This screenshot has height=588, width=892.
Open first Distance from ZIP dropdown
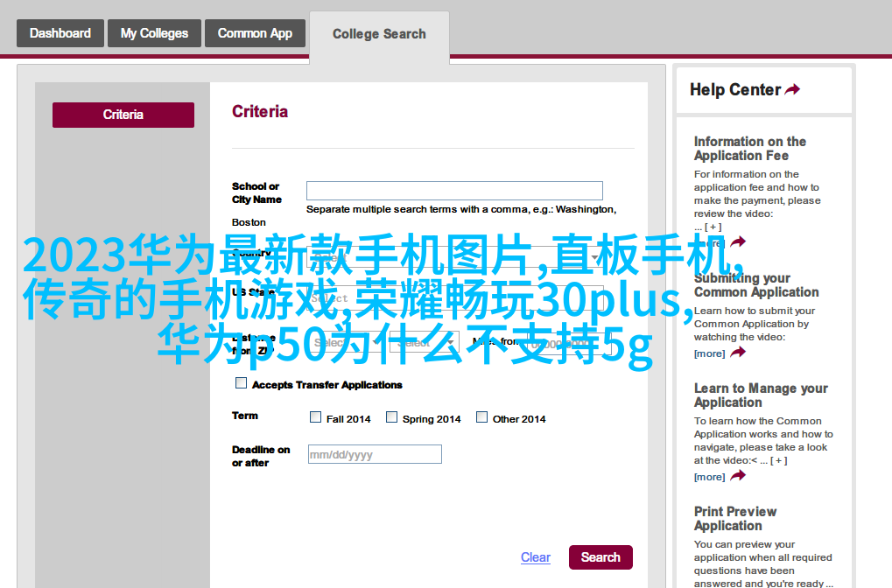pyautogui.click(x=346, y=343)
